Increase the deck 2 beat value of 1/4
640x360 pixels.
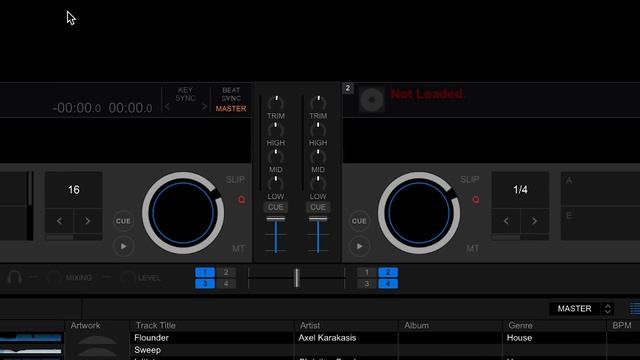tap(534, 221)
